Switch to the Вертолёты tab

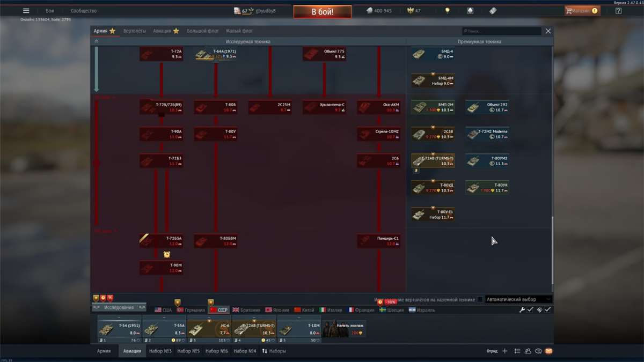134,31
